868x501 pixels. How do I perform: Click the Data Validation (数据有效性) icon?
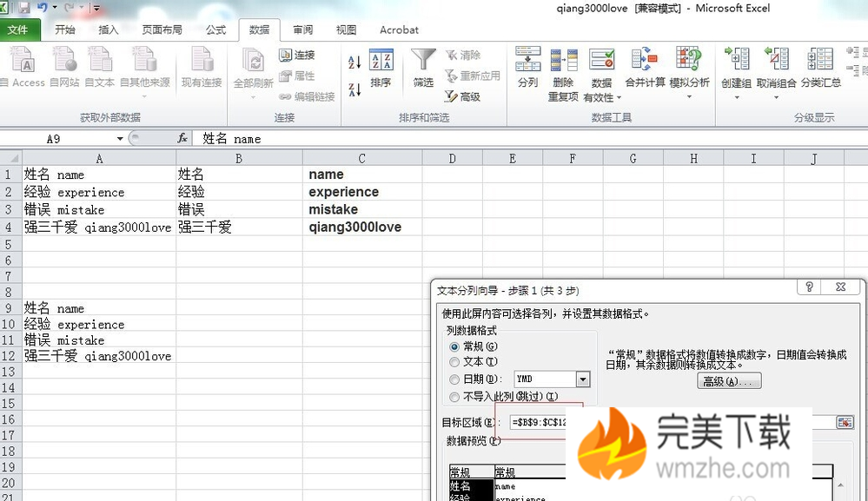pyautogui.click(x=602, y=61)
